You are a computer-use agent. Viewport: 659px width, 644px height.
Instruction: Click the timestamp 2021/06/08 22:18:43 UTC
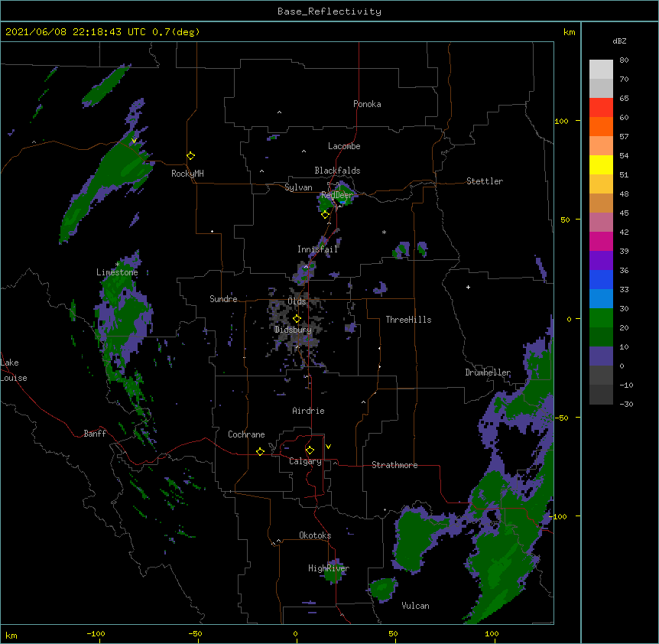pyautogui.click(x=76, y=32)
